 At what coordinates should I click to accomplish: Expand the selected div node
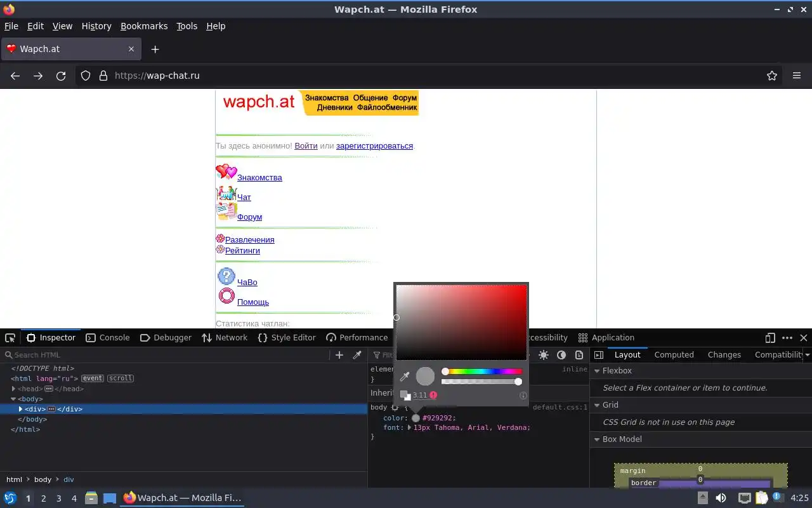pos(20,409)
